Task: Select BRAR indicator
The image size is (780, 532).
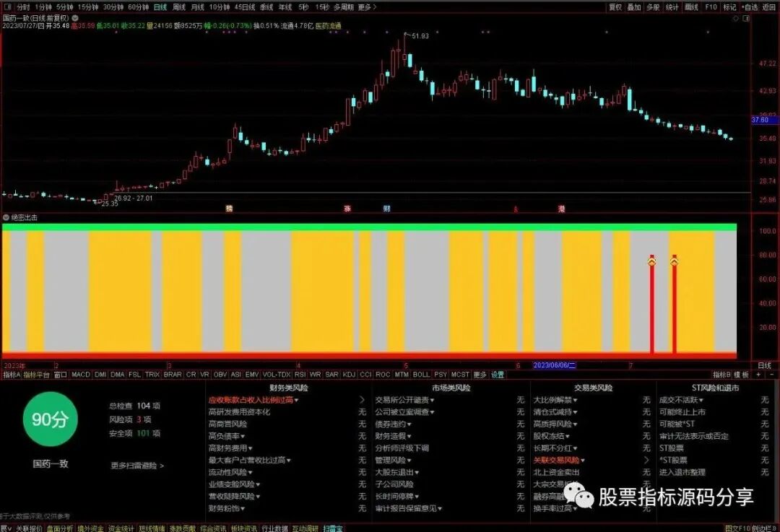Action: 173,375
